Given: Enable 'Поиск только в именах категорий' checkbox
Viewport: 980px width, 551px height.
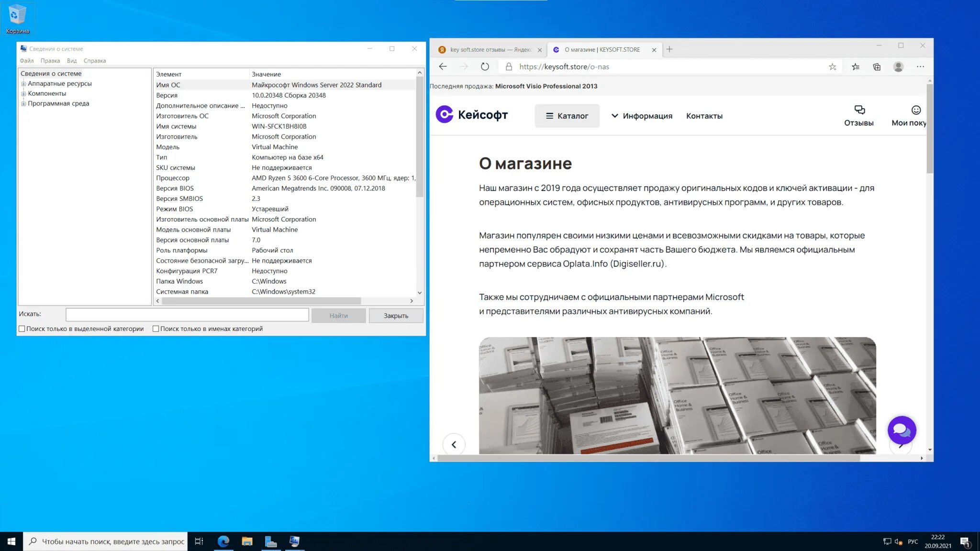Looking at the screenshot, I should [156, 329].
